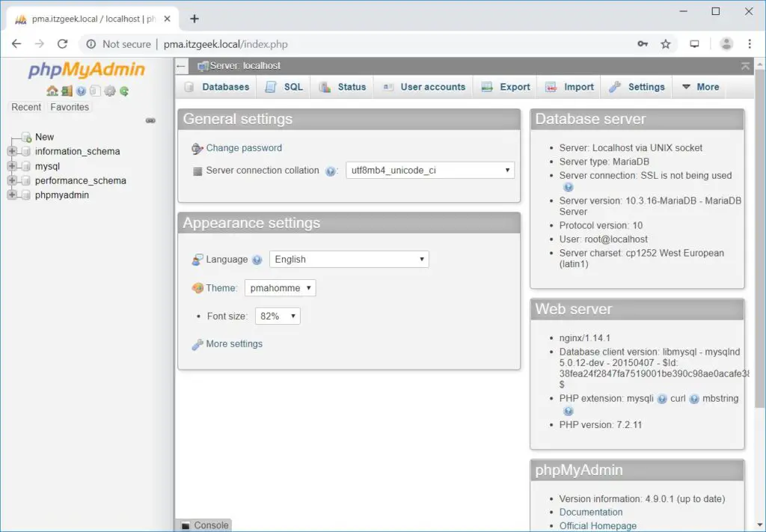Click the Favorites button in sidebar
Screen dimensions: 766x532
coord(70,108)
